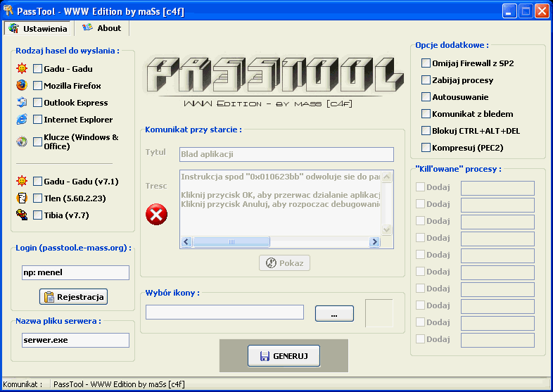Click the Gadu-Gadu sun icon

tap(22, 69)
